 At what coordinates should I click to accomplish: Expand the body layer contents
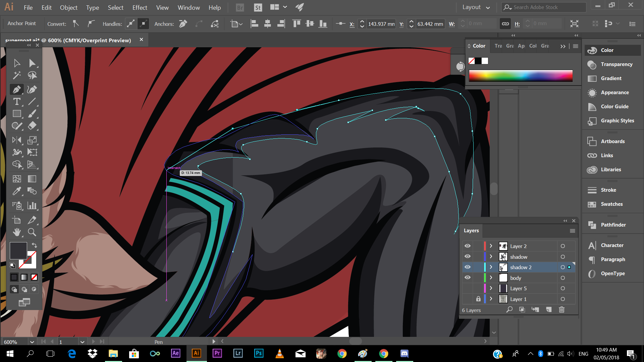click(491, 278)
